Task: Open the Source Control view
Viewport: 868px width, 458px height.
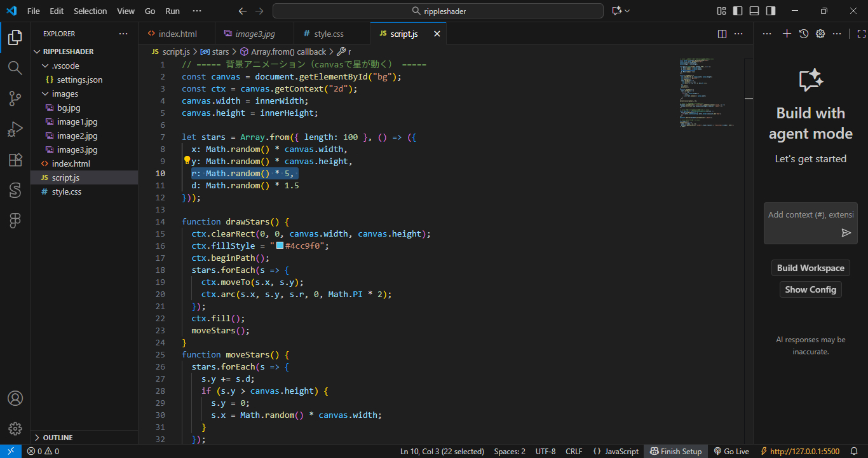Action: (15, 99)
